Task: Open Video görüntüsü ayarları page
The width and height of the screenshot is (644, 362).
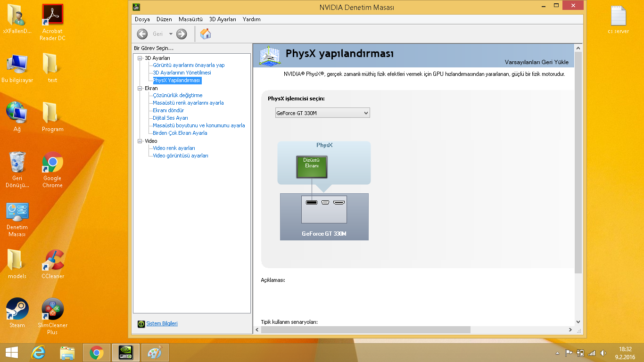Action: click(x=181, y=156)
